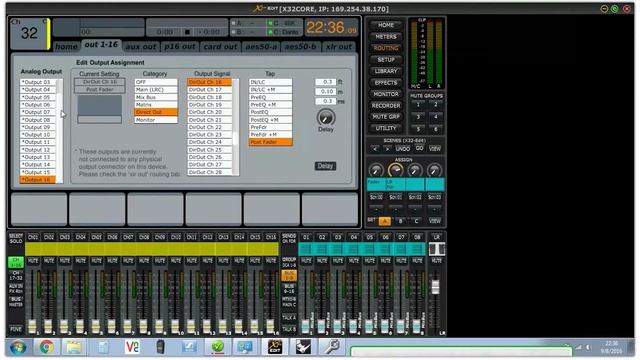Image resolution: width=640 pixels, height=360 pixels.
Task: Open the METERS view
Action: pyautogui.click(x=386, y=37)
